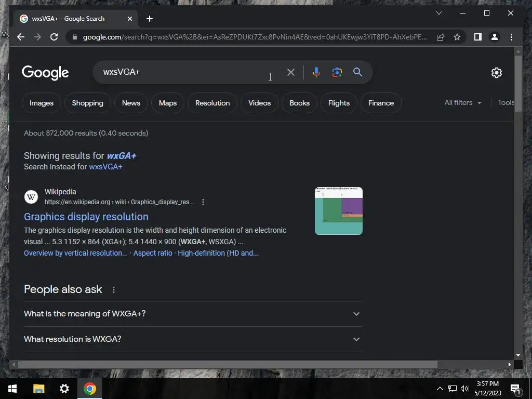The width and height of the screenshot is (532, 399).
Task: Open 'High-definition (HD and...' sitelink
Action: [x=218, y=253]
